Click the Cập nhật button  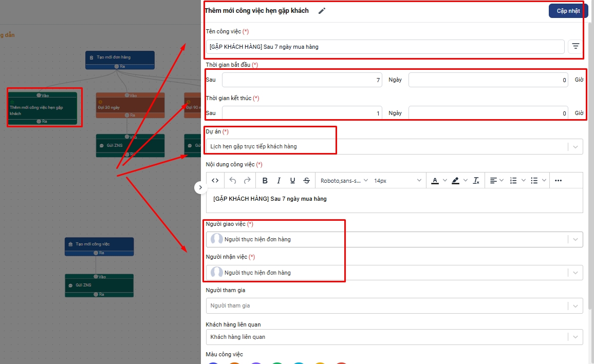click(568, 11)
